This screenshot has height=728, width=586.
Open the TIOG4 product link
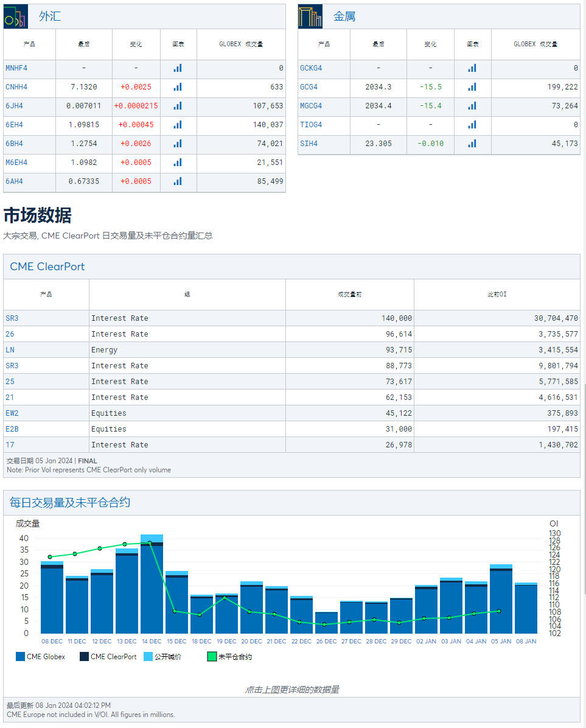[x=311, y=125]
